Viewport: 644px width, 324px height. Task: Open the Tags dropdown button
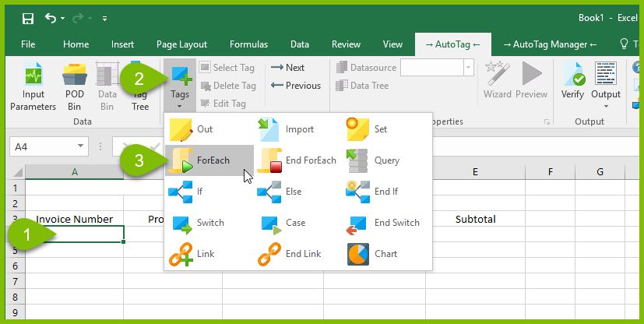click(180, 86)
